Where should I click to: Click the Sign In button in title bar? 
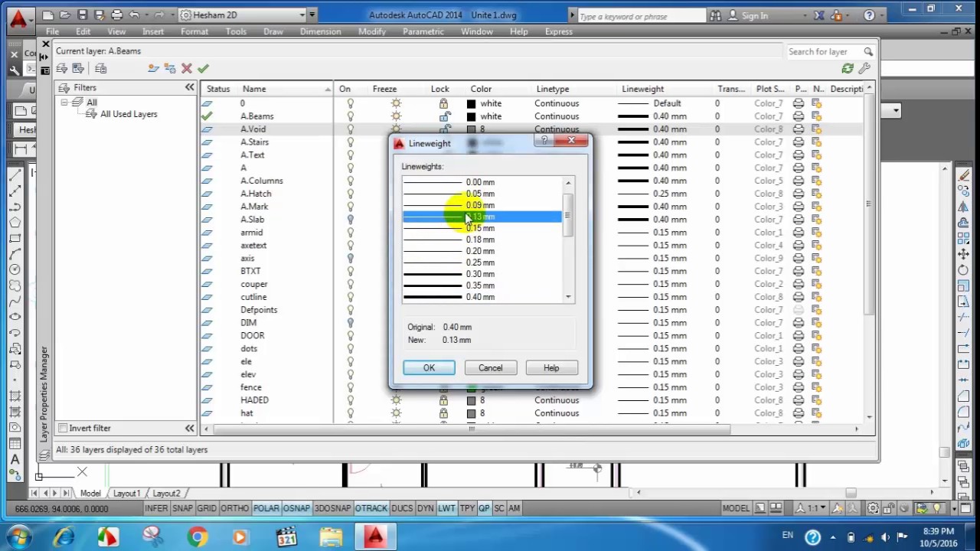tap(747, 15)
